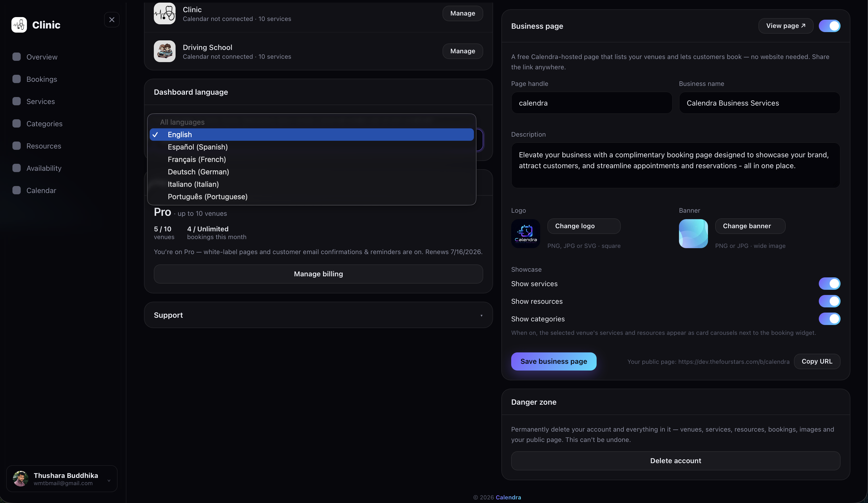The height and width of the screenshot is (503, 868).
Task: Open the Overview menu label
Action: [x=42, y=57]
